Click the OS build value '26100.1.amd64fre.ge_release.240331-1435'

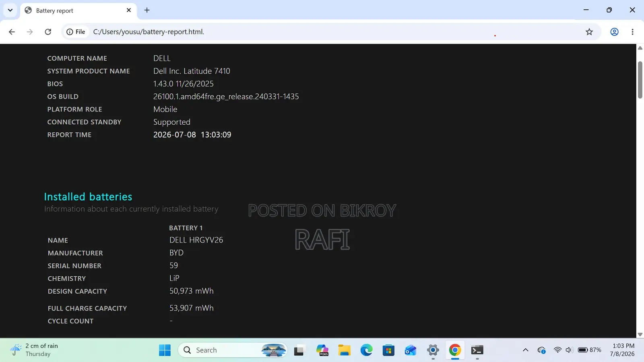coord(226,97)
